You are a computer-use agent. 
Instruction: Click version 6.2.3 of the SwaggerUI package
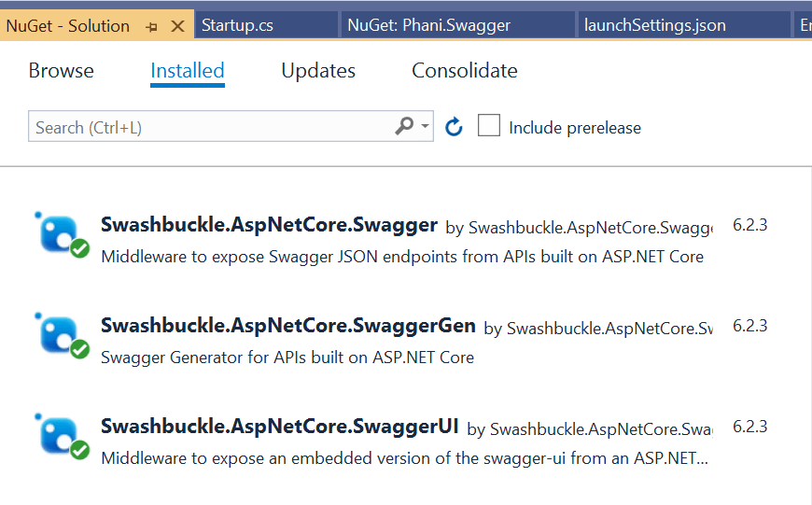point(749,427)
